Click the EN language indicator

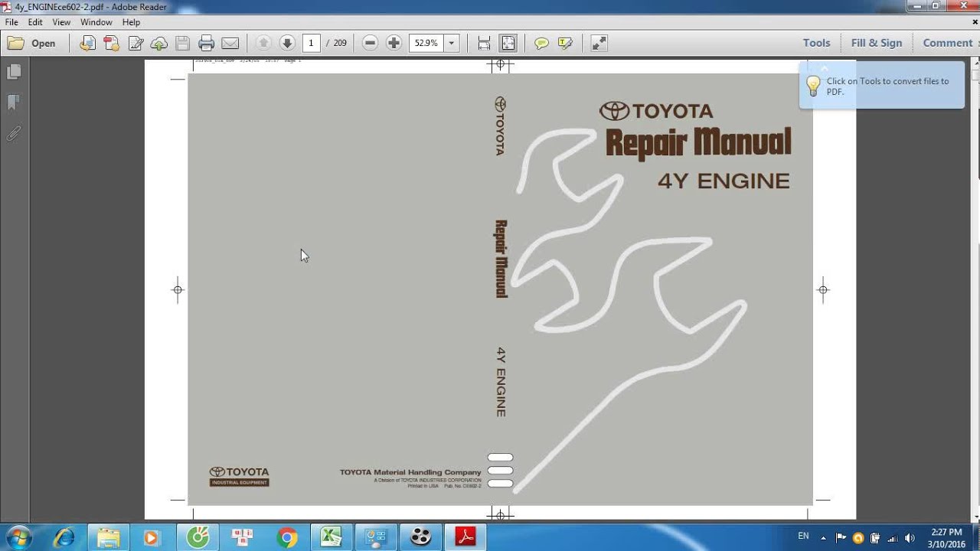(x=803, y=536)
